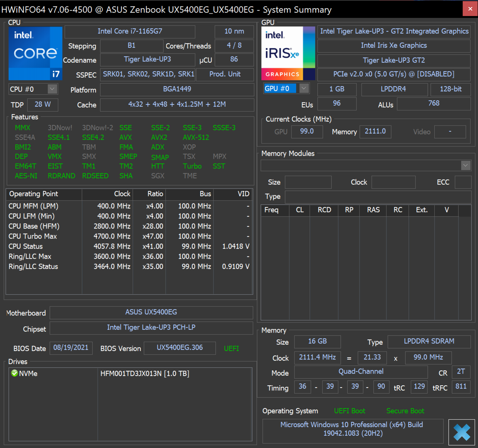Click the Clock column header in operating table
The height and width of the screenshot is (448, 478).
[107, 194]
